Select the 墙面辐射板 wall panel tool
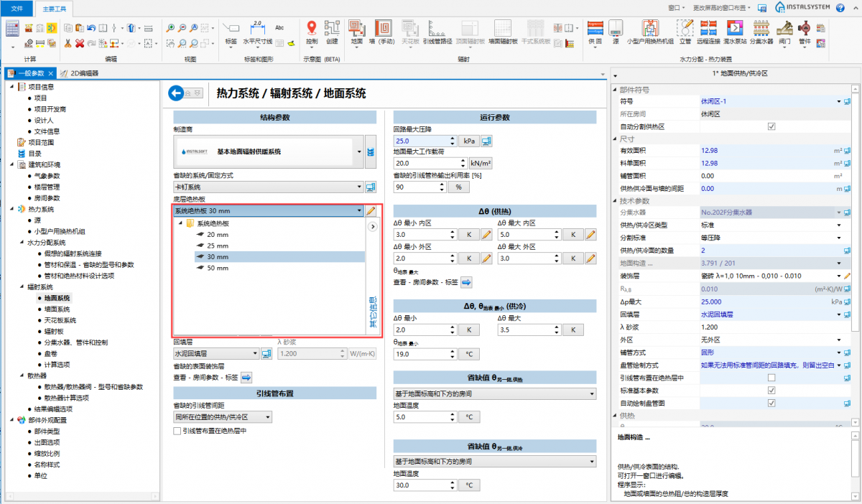Screen dimensions: 862x504 tap(502, 30)
